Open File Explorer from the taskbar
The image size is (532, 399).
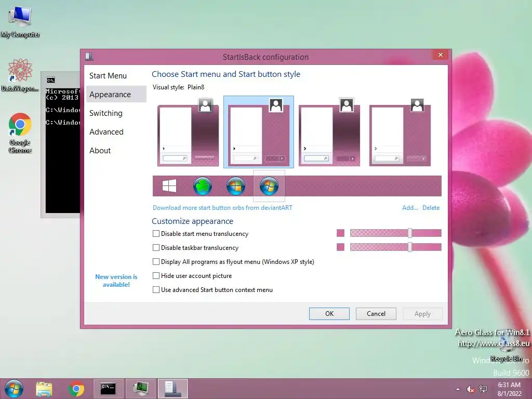tap(44, 389)
